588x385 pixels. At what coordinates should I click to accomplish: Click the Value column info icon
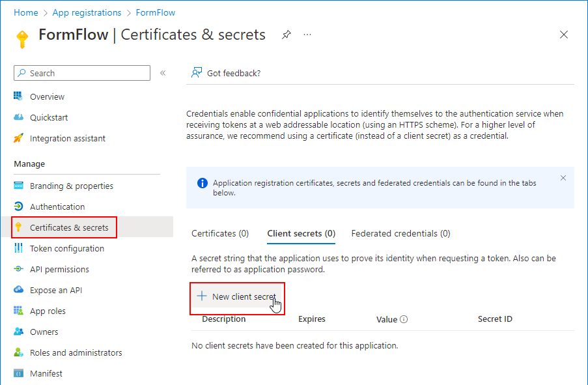click(x=404, y=320)
